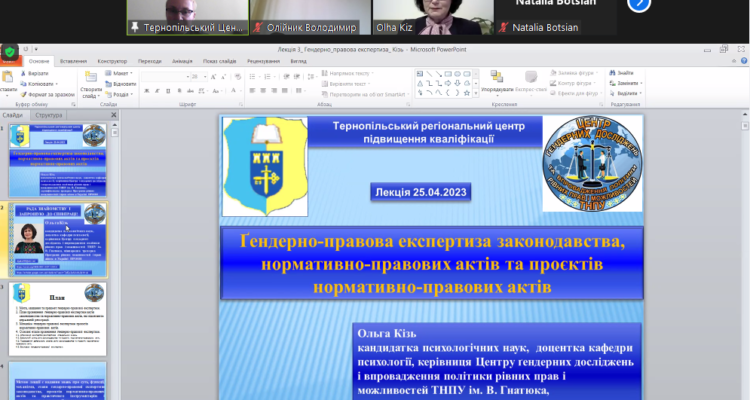Open the font name combo box
The width and height of the screenshot is (750, 400).
click(165, 77)
